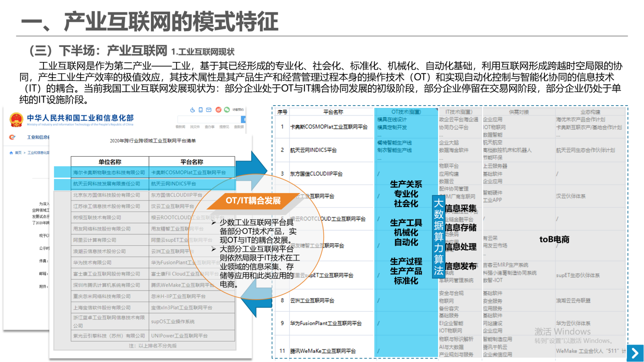The image size is (644, 362).
Task: Select the 树根互联技术有限公司 cell
Action: 110,217
